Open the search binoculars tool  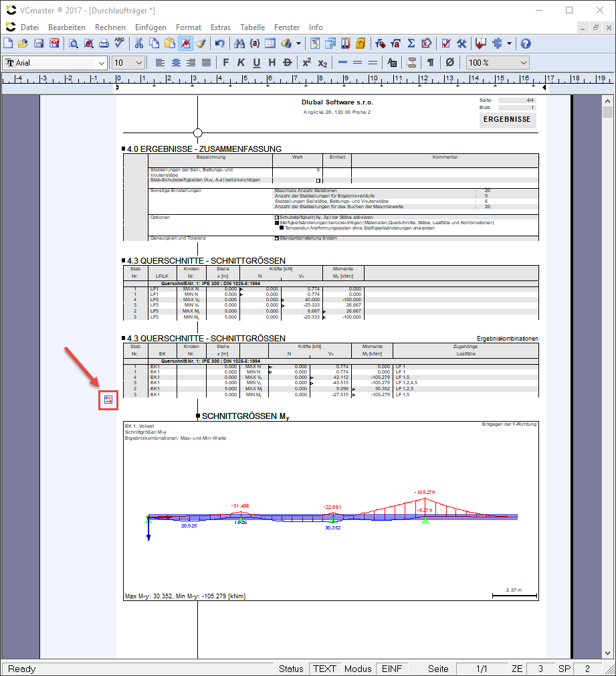point(239,42)
